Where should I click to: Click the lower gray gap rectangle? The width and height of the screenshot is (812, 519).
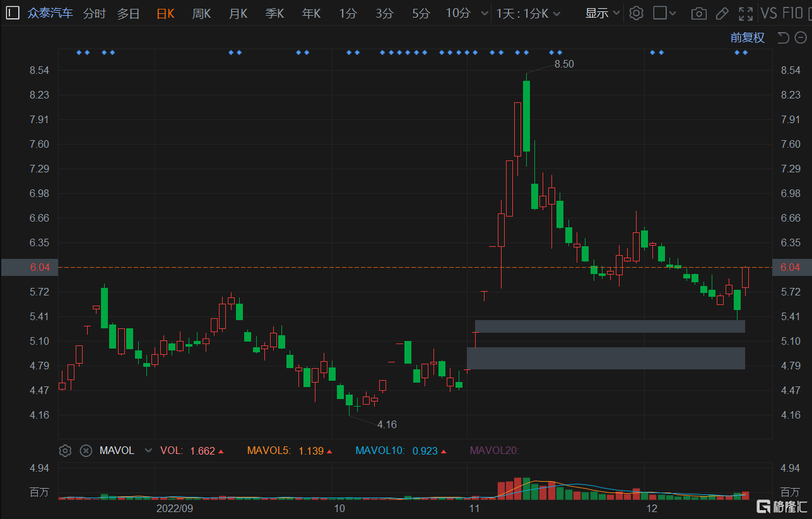(x=606, y=358)
